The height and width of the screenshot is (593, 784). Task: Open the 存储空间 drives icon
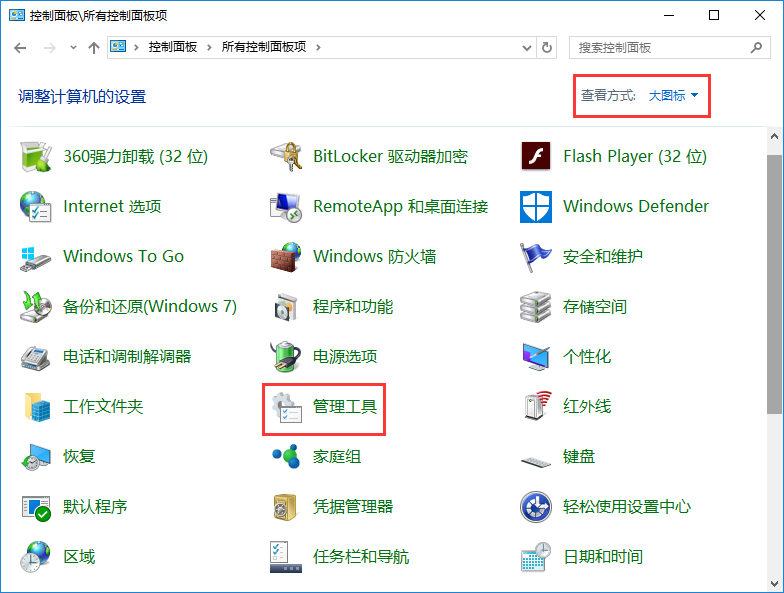coord(536,307)
